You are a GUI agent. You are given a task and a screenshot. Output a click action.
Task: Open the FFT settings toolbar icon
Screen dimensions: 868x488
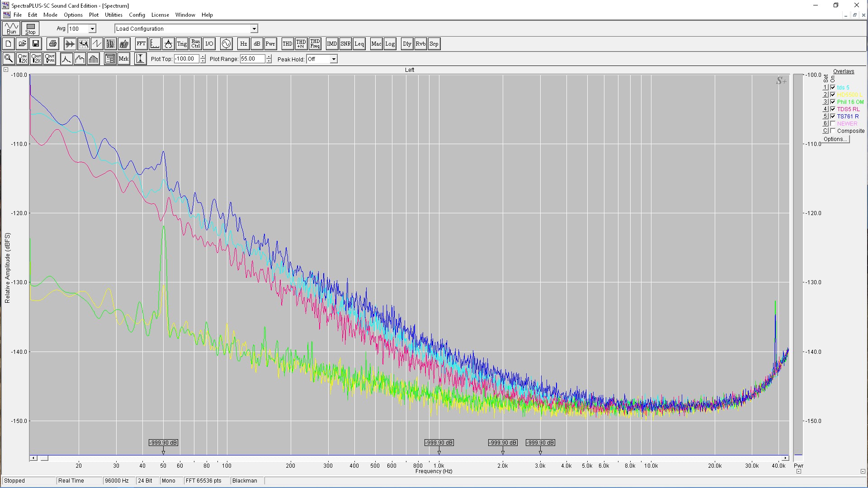click(141, 44)
